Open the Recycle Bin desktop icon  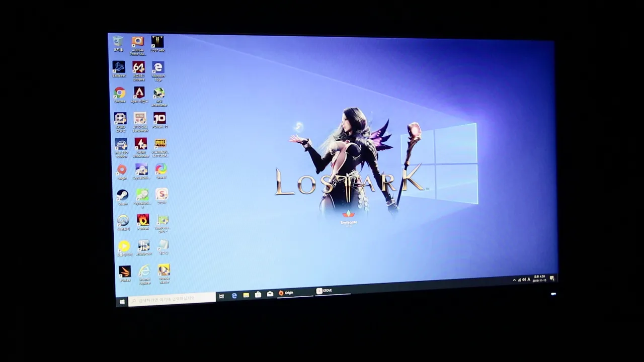click(118, 44)
